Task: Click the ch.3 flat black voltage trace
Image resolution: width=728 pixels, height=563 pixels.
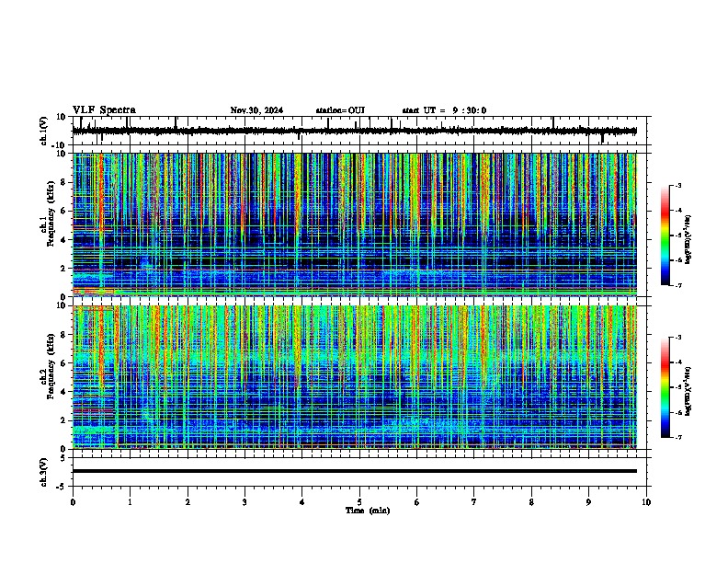Action: tap(355, 471)
